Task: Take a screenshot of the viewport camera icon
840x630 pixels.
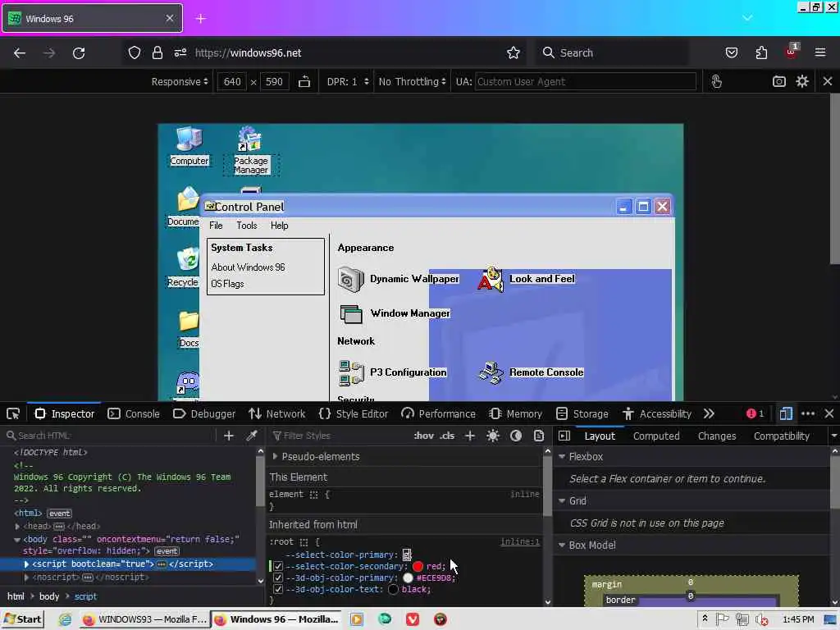Action: (779, 81)
